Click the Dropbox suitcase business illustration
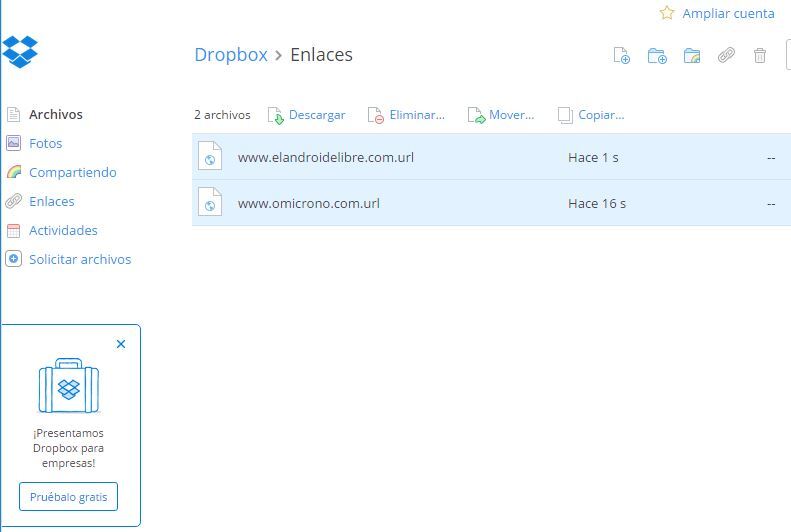This screenshot has height=532, width=791. pos(69,386)
